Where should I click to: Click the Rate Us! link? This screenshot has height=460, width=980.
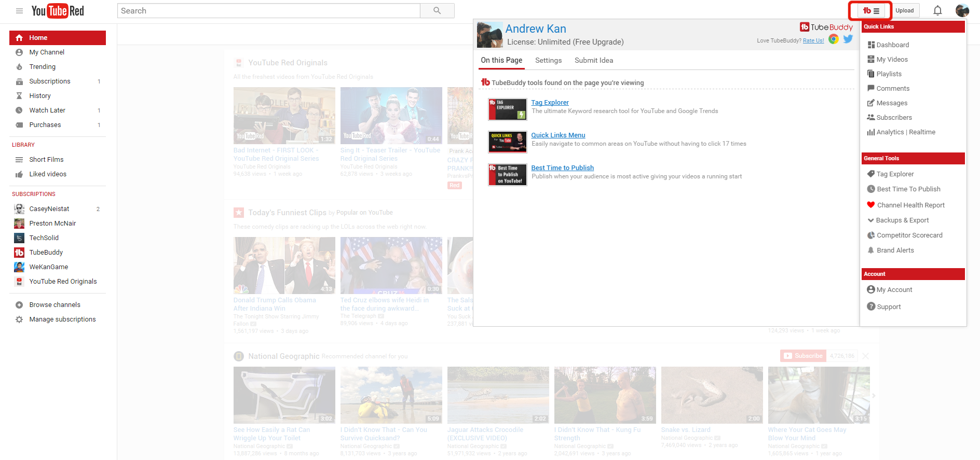click(x=813, y=40)
